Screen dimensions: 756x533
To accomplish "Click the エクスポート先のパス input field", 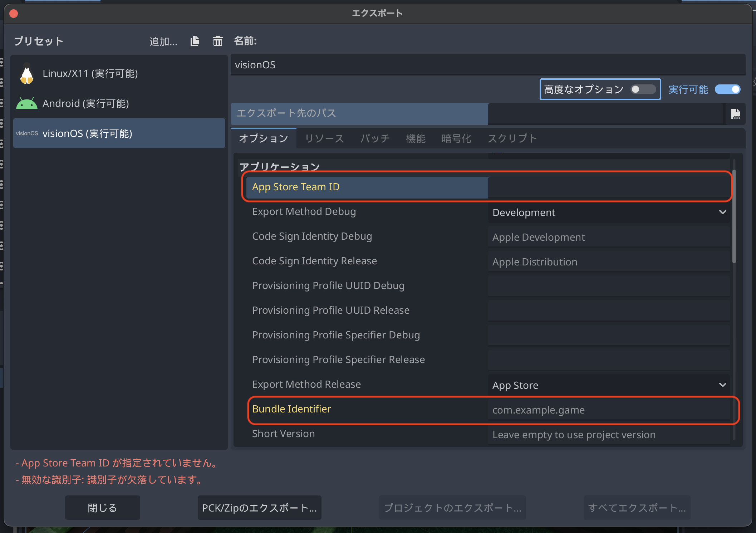I will click(x=605, y=114).
